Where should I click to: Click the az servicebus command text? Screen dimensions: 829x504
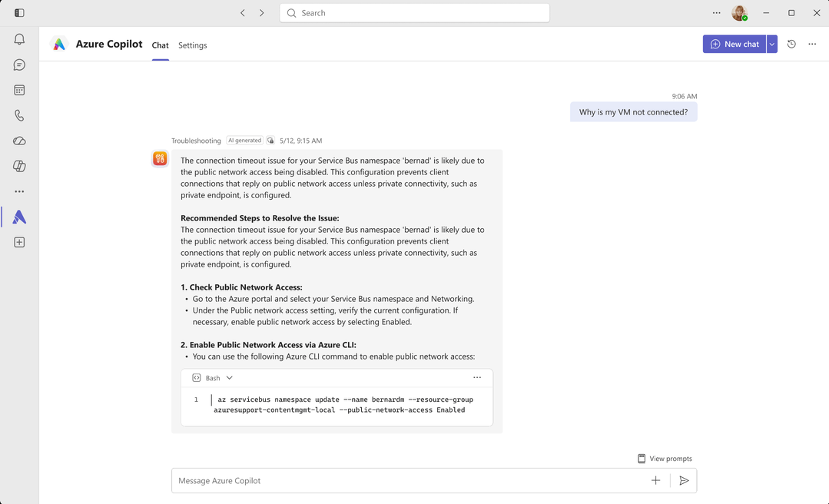[343, 405]
